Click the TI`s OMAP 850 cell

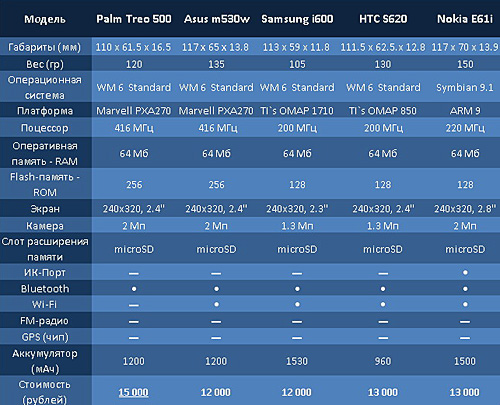point(383,111)
